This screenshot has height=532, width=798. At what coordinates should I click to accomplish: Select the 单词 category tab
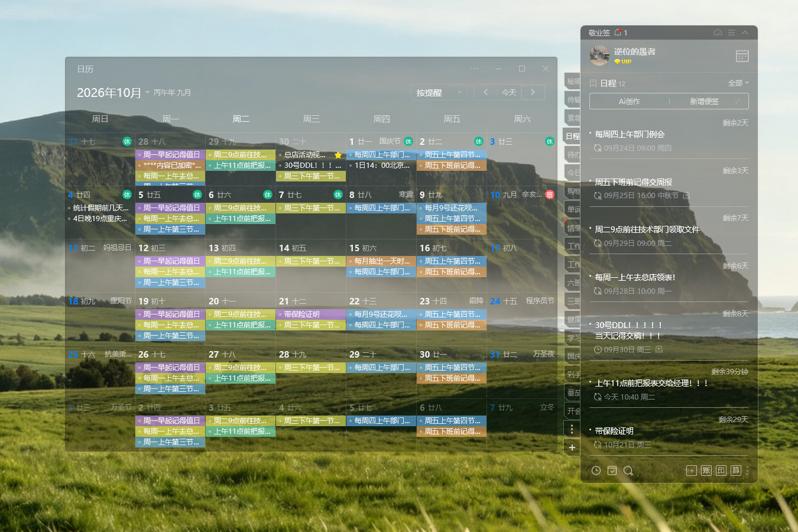(572, 210)
